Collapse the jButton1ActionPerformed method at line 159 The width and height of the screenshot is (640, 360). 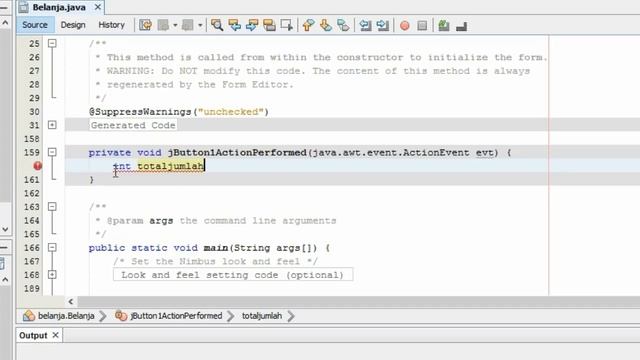coord(52,152)
